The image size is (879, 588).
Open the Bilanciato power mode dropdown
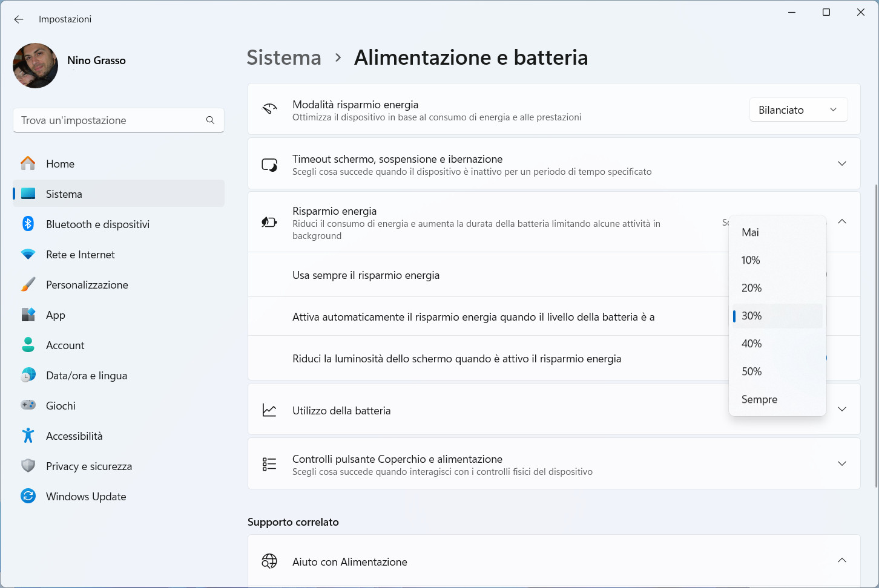tap(798, 110)
